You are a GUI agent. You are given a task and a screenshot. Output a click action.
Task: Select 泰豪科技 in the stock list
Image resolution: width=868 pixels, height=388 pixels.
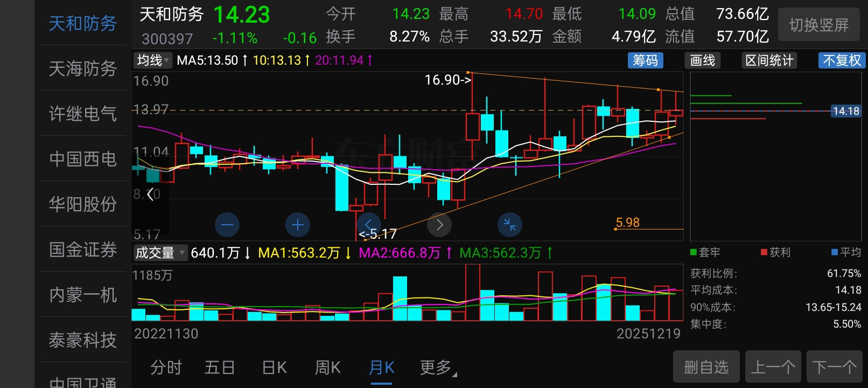(83, 340)
